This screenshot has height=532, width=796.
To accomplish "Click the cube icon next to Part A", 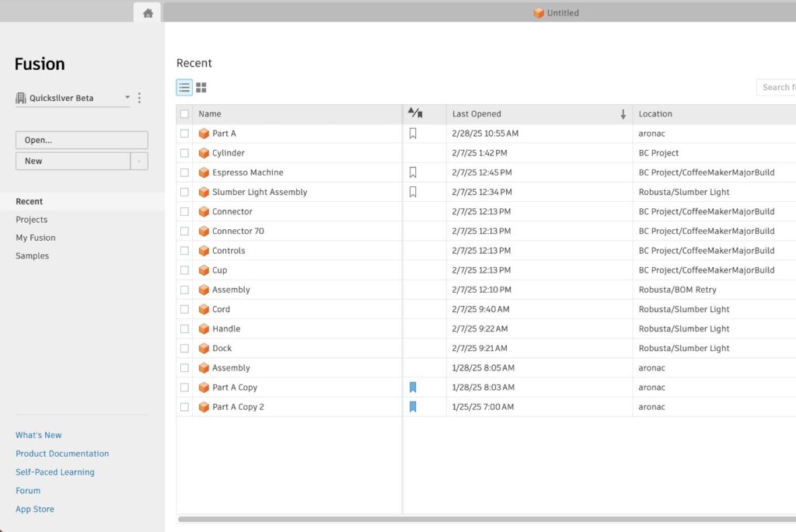I will (x=204, y=134).
